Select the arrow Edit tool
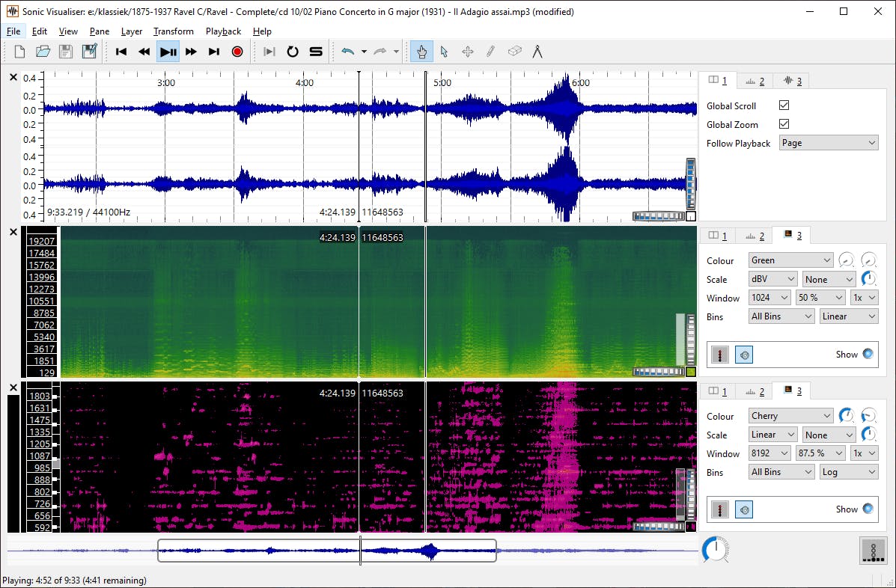The height and width of the screenshot is (588, 896). (x=445, y=52)
